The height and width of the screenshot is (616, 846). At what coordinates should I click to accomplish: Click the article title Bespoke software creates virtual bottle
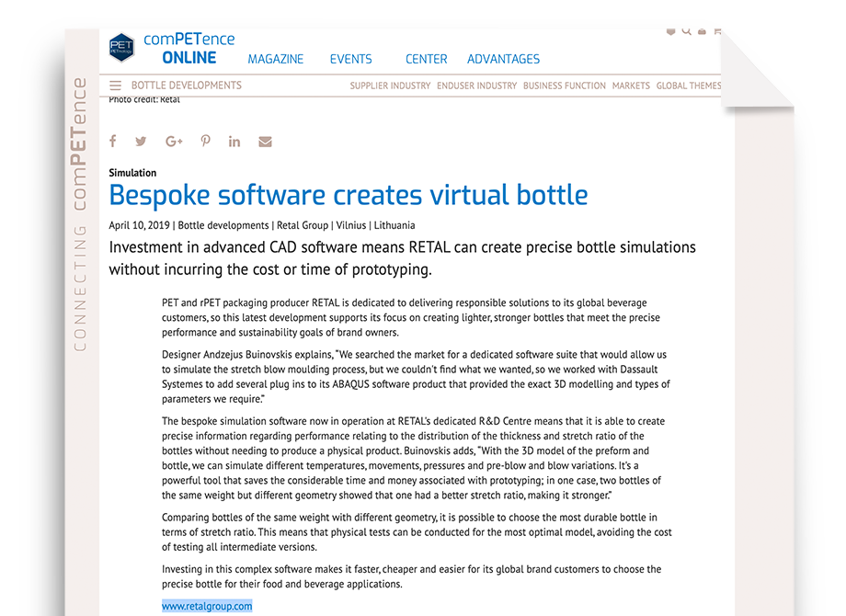349,195
